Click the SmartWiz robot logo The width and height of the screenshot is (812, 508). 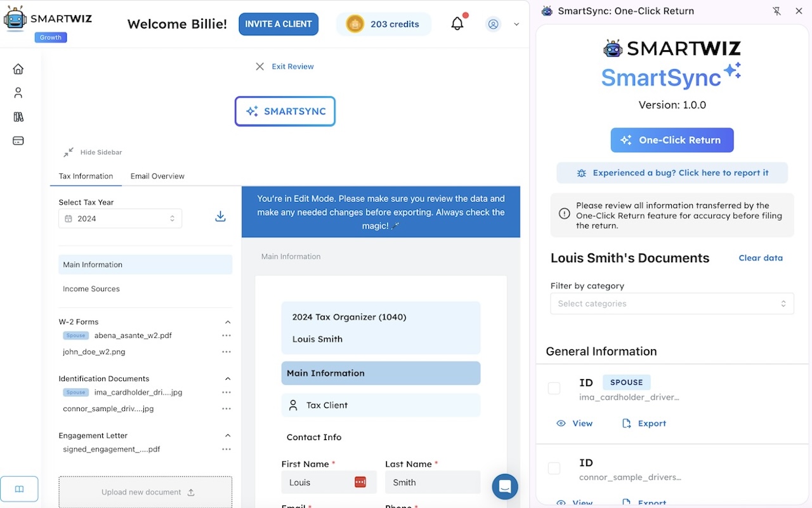[15, 18]
